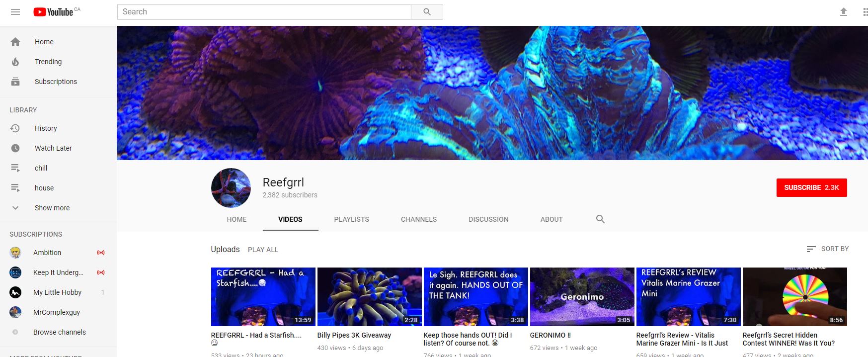Click My Little Hobby channel avatar
Viewport: 868px width, 357px height.
click(x=15, y=292)
